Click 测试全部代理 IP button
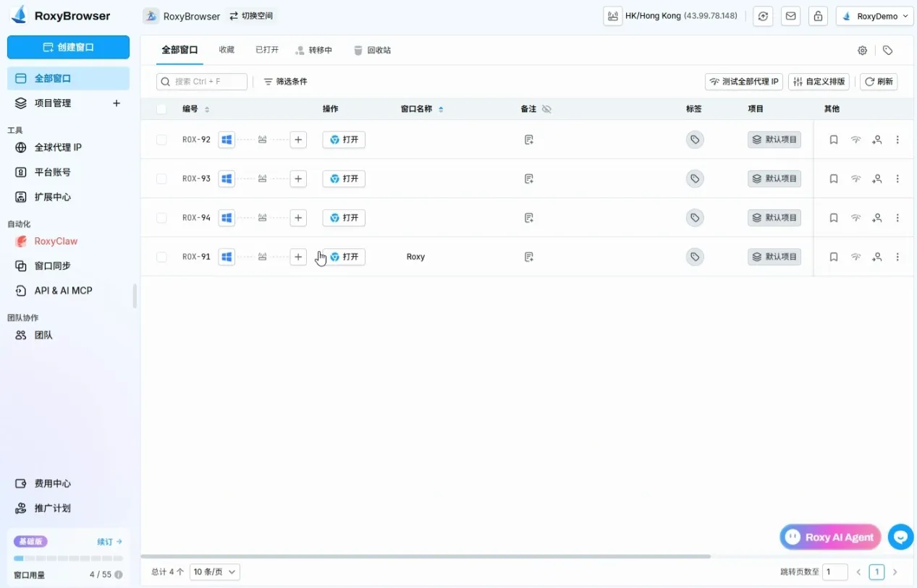The height and width of the screenshot is (588, 917). (x=744, y=82)
